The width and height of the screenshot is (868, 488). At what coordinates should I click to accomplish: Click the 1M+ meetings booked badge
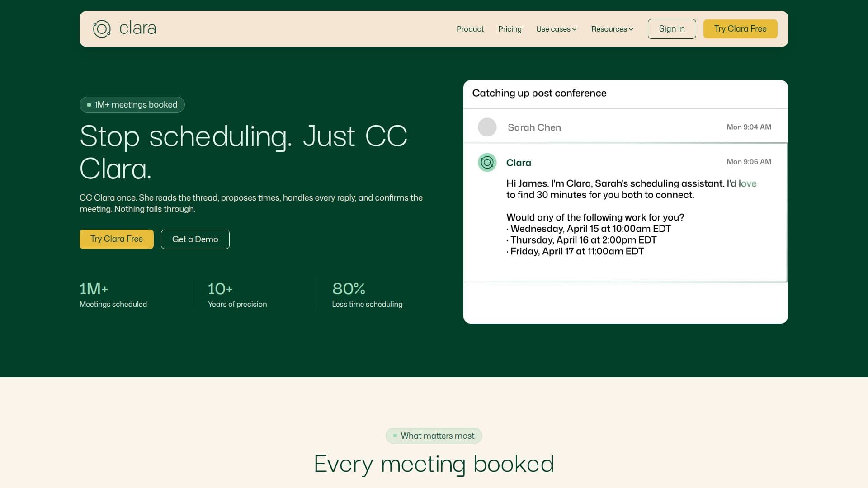click(132, 104)
